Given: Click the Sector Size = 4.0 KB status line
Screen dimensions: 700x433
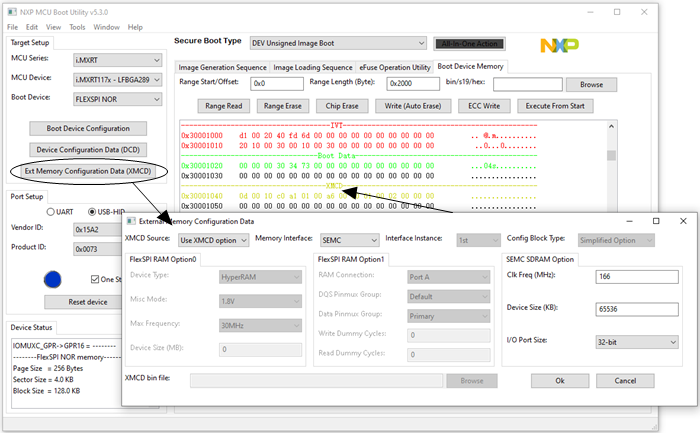Looking at the screenshot, I should click(43, 379).
